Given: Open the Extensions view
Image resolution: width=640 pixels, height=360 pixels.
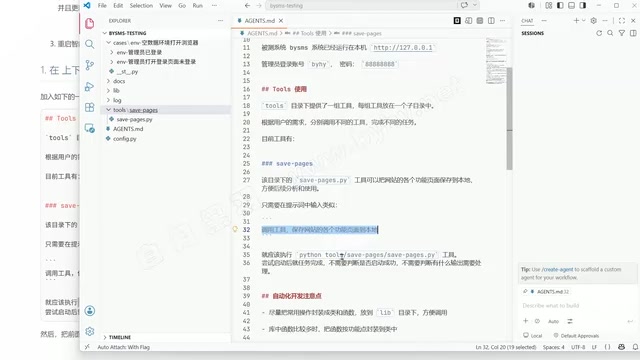Looking at the screenshot, I should click(x=89, y=107).
